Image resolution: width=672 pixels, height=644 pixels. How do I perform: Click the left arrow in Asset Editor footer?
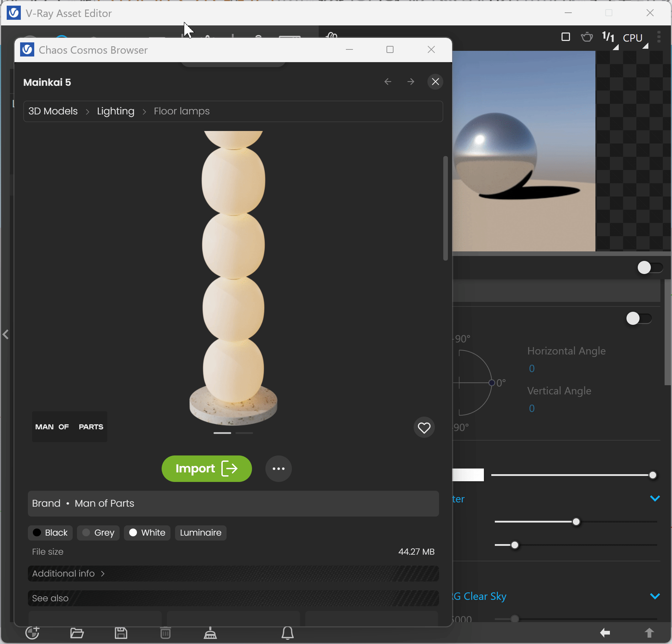[x=605, y=633]
